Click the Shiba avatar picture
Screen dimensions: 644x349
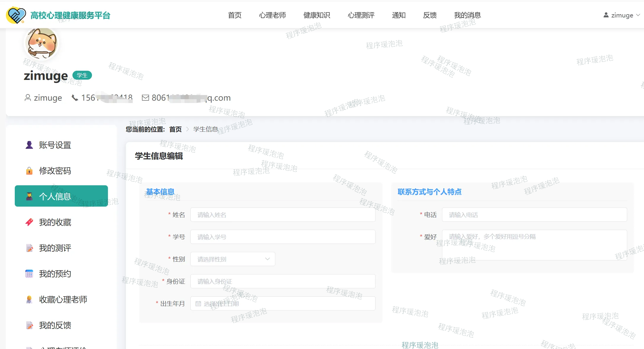click(41, 44)
